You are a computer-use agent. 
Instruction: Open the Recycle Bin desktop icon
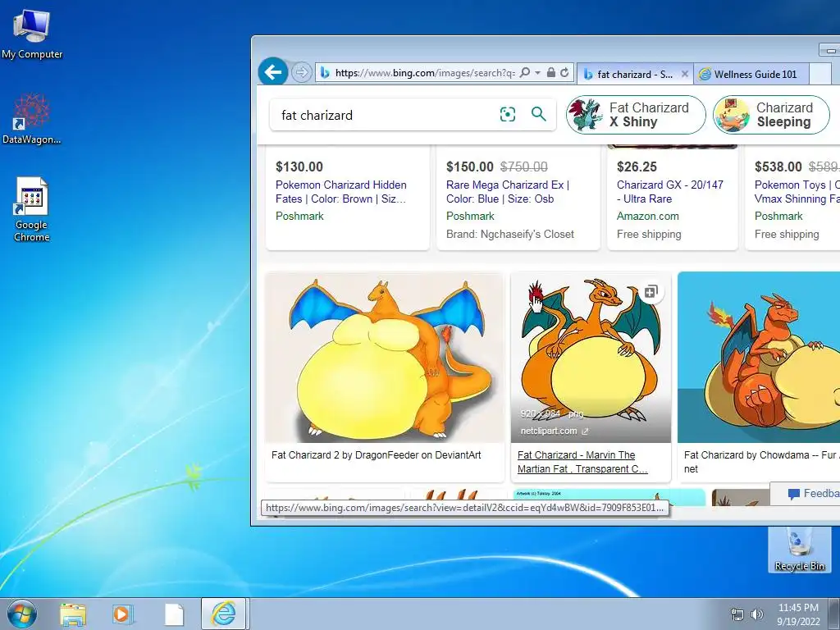[x=799, y=550]
